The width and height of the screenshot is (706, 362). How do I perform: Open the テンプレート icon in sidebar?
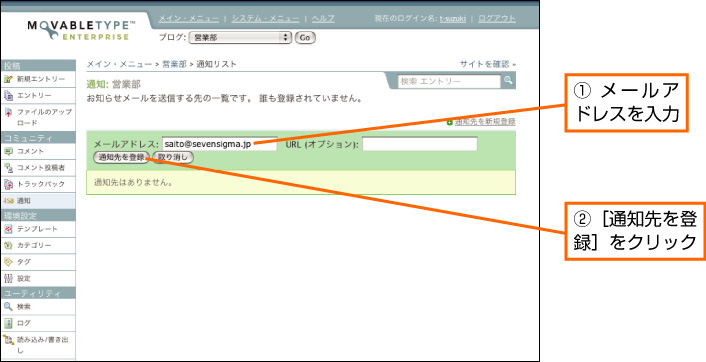click(x=8, y=229)
